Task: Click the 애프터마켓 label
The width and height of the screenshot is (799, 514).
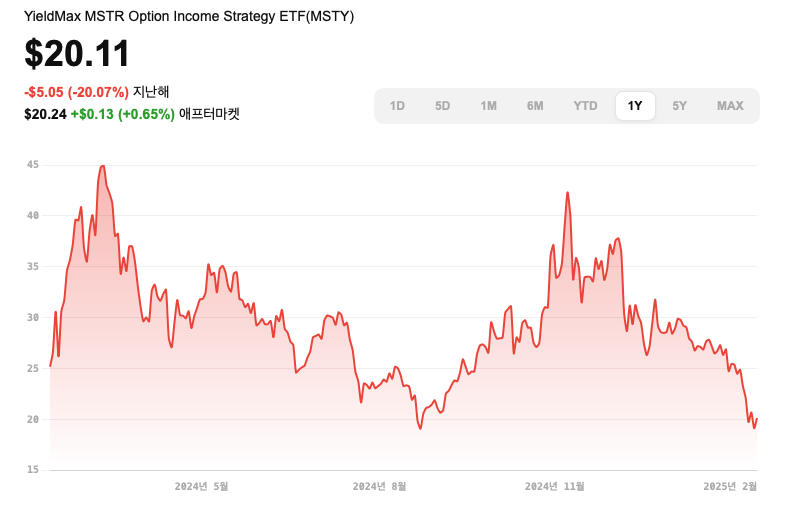Action: point(209,114)
